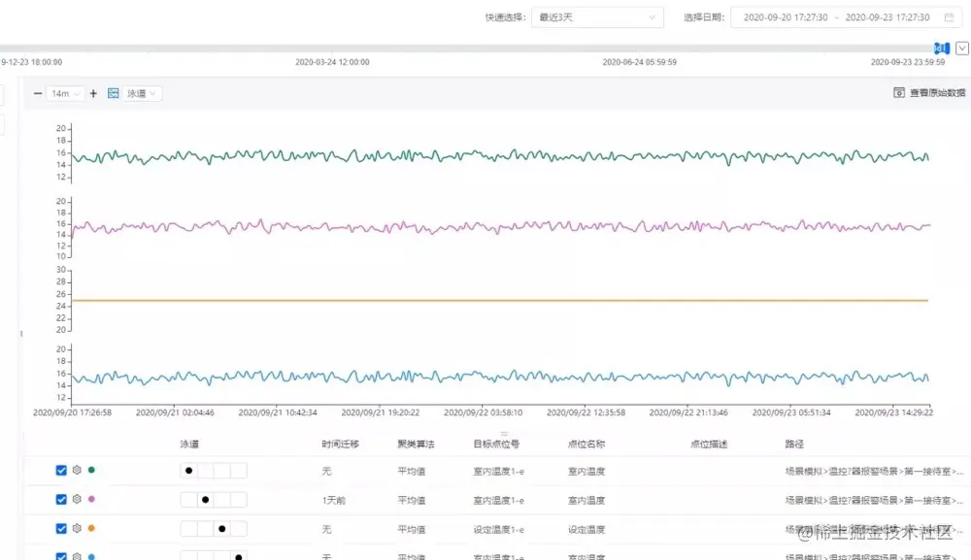This screenshot has width=971, height=560.
Task: Open the 泳道 display mode dropdown
Action: click(143, 93)
